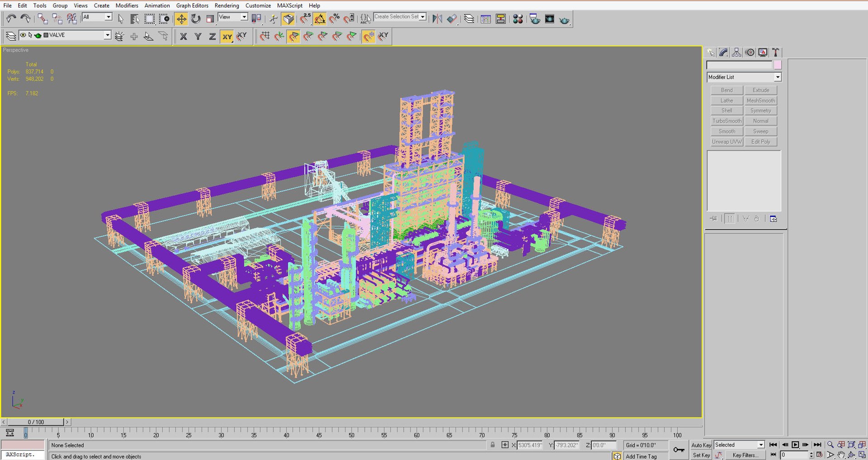The image size is (868, 460).
Task: Open the Rendering menu
Action: [x=226, y=5]
